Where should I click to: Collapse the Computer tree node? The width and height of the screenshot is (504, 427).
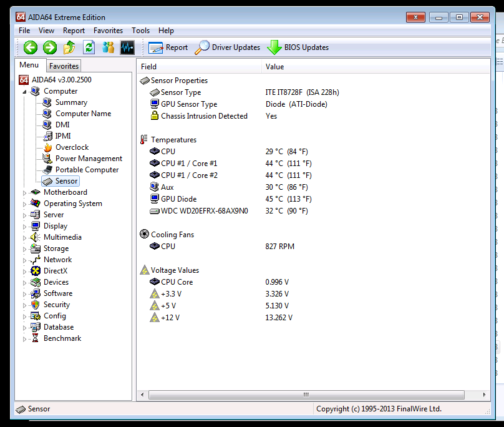click(25, 92)
